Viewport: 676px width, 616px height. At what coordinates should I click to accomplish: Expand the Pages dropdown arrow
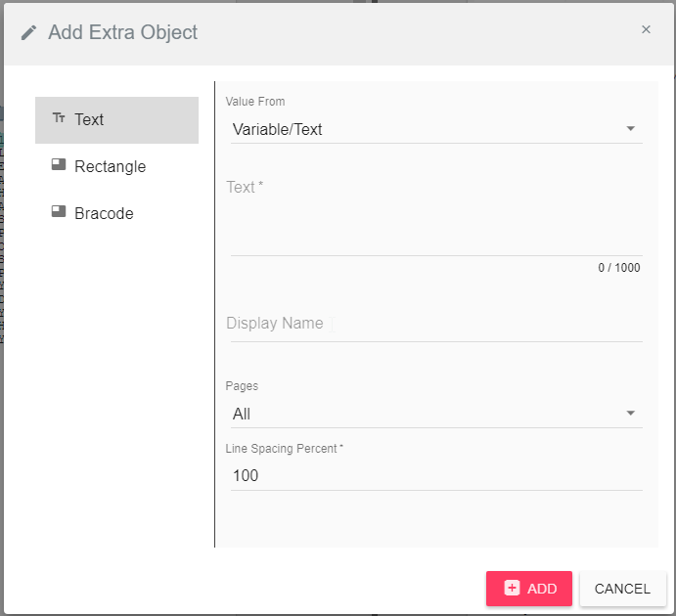(630, 413)
